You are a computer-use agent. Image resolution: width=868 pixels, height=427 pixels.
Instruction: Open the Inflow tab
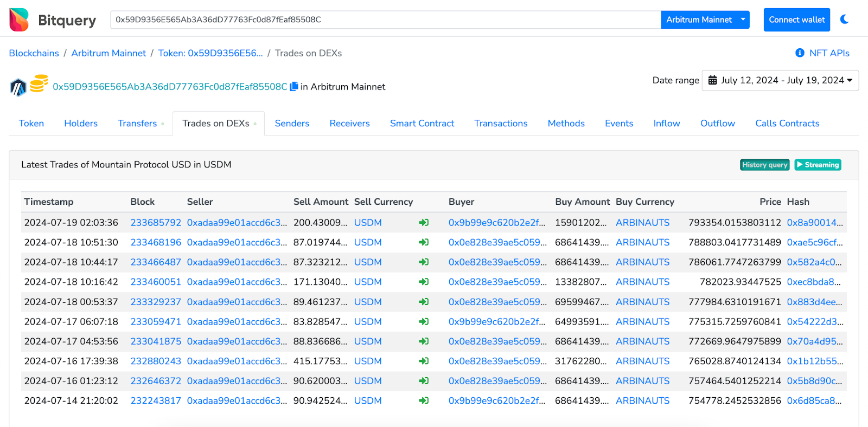pyautogui.click(x=666, y=124)
